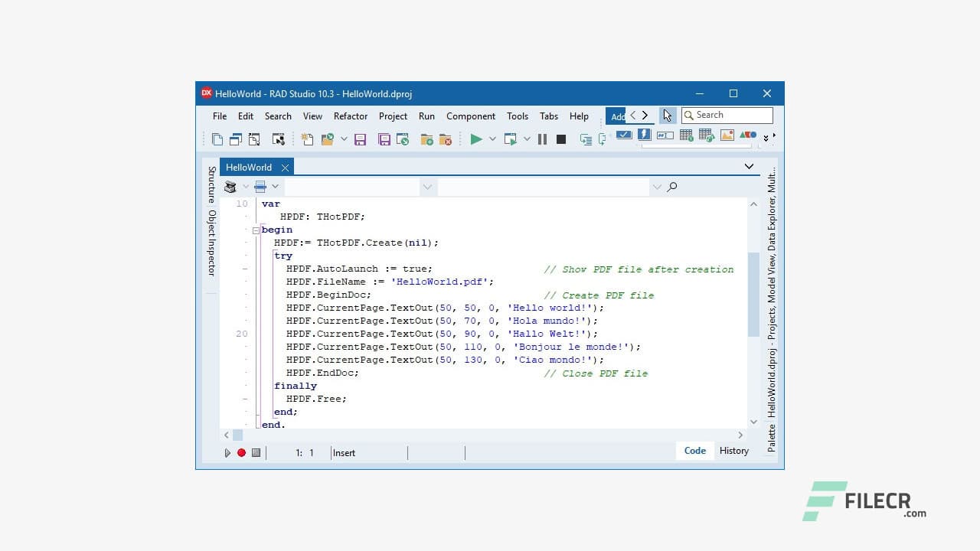Create new items with the leftmost toolbar icon
Viewport: 980px width, 551px height.
pyautogui.click(x=217, y=139)
